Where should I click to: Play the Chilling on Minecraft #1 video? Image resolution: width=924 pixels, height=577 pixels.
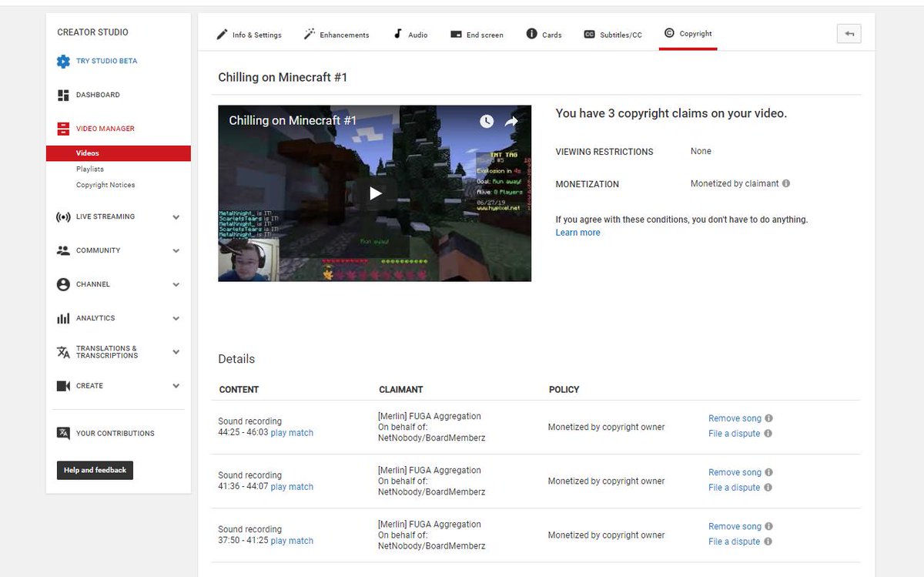(x=375, y=193)
